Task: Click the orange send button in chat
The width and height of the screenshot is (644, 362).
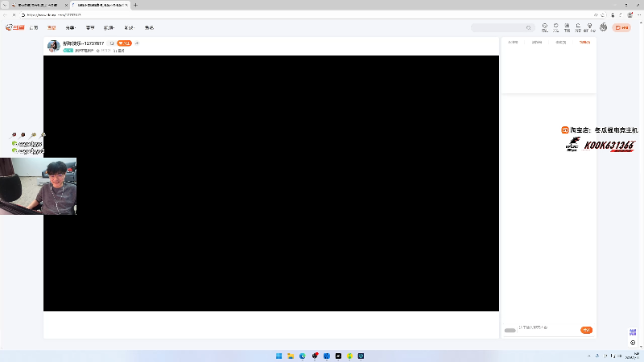Action: coord(586,330)
